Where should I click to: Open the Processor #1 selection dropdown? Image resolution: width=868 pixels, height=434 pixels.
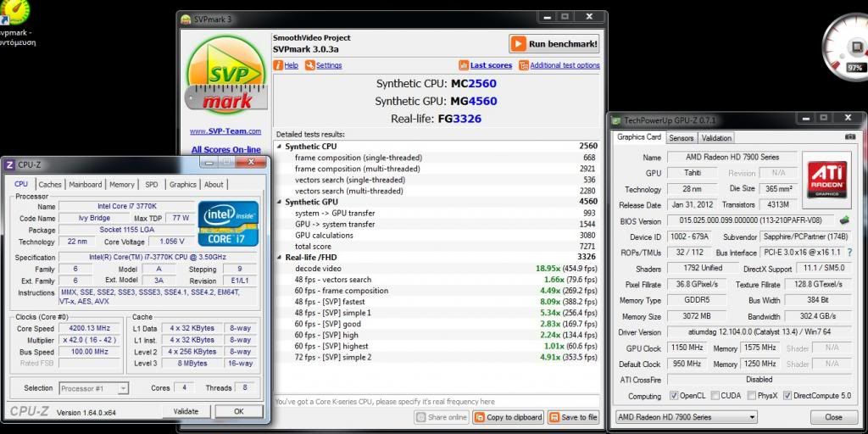coord(93,388)
